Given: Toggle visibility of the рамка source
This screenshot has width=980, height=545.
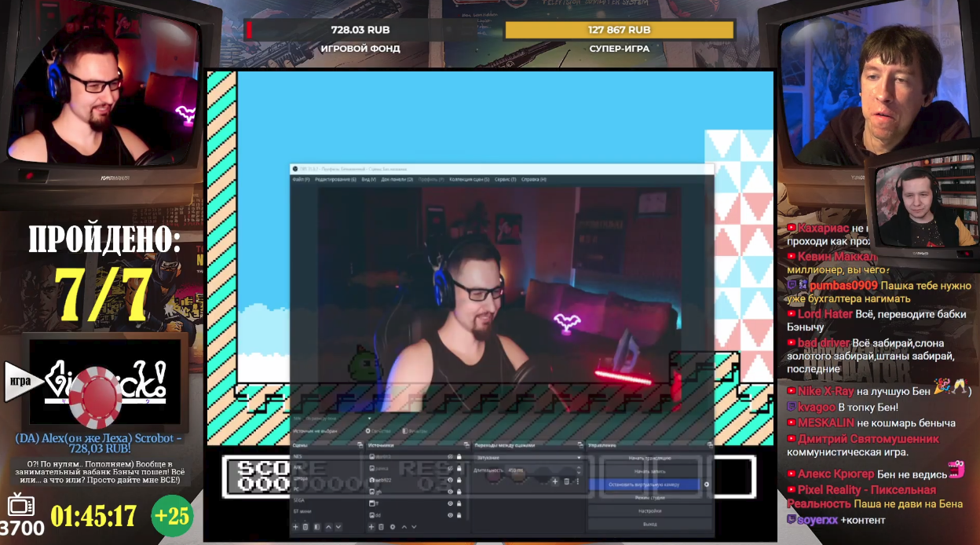Looking at the screenshot, I should (x=451, y=468).
